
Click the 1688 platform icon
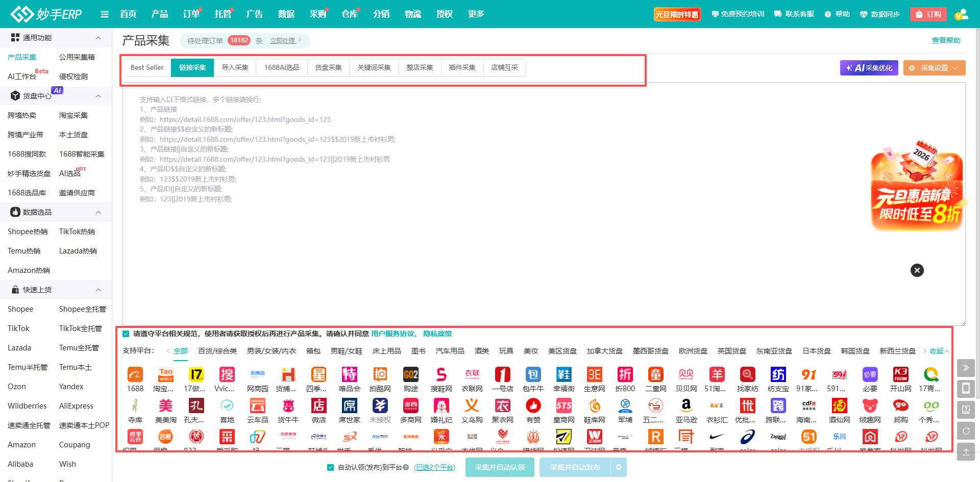click(135, 375)
